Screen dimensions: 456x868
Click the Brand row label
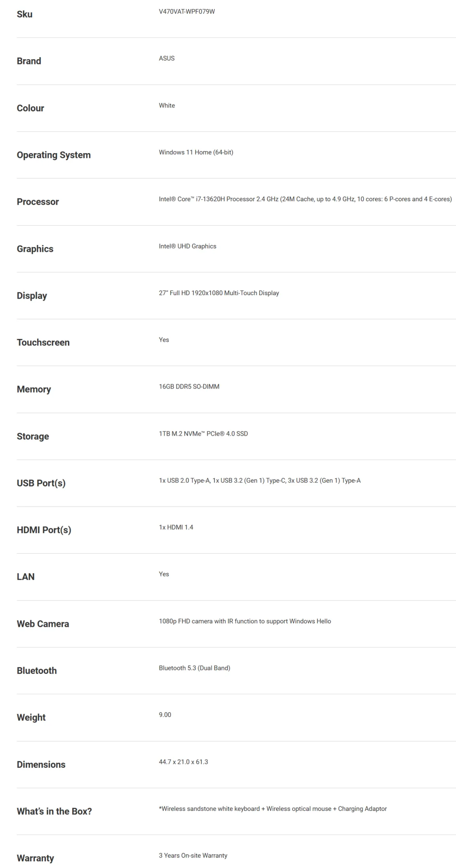coord(29,61)
